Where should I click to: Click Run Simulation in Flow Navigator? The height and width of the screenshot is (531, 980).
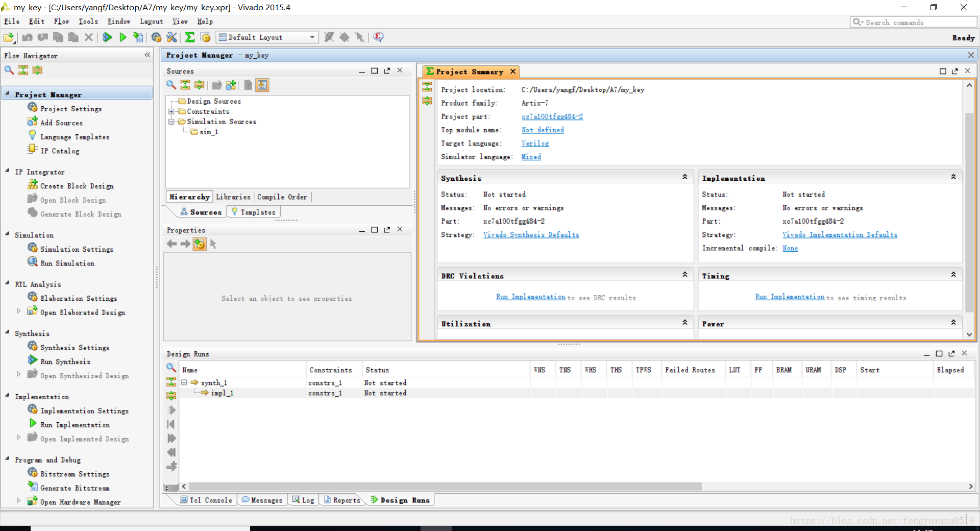coord(67,263)
